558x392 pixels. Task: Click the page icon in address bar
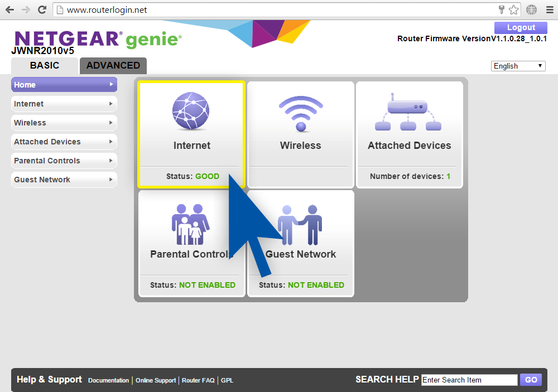[x=60, y=10]
